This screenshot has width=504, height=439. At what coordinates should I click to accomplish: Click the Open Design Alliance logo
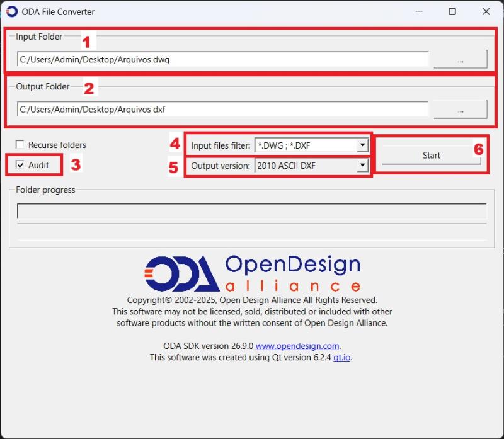[x=252, y=273]
